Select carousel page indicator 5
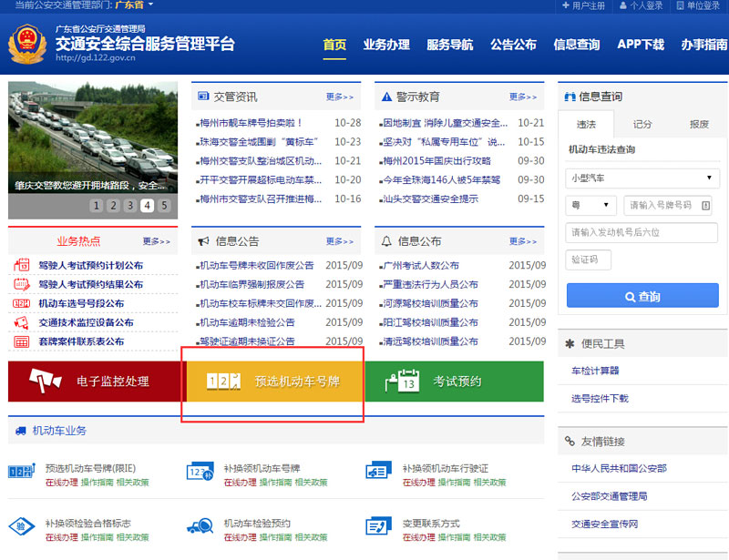The height and width of the screenshot is (560, 729). coord(164,207)
